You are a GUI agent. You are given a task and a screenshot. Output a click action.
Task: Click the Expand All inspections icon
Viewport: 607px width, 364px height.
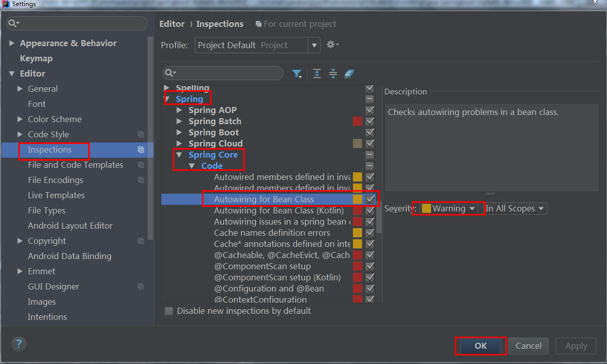pos(316,74)
